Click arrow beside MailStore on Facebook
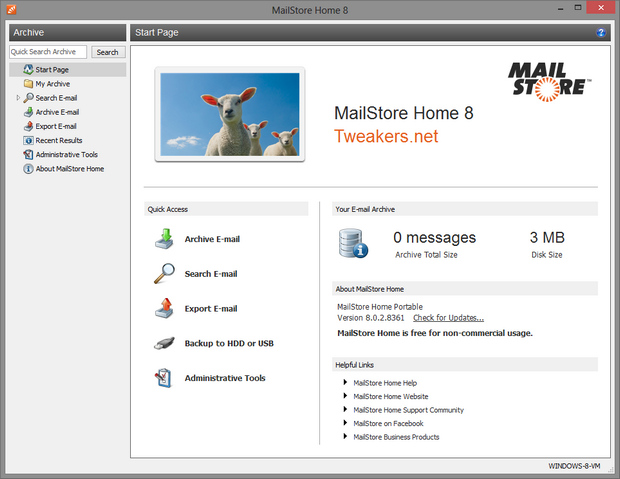 pos(345,423)
